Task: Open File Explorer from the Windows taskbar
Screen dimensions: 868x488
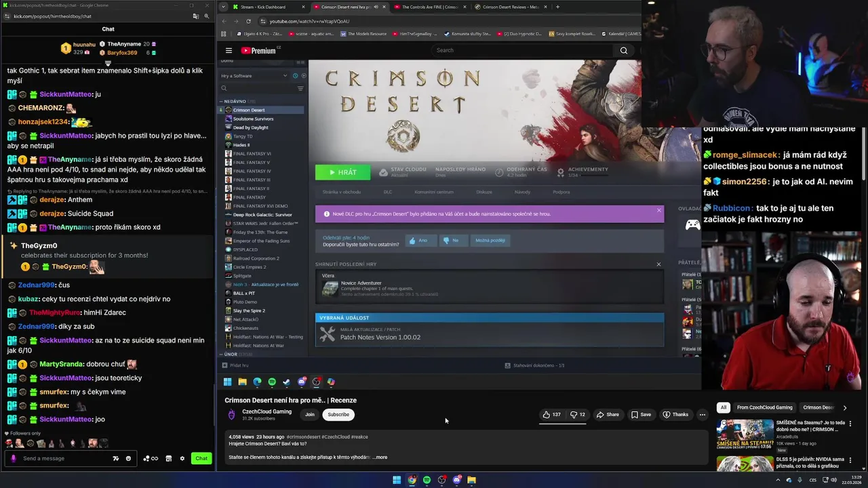Action: click(471, 480)
